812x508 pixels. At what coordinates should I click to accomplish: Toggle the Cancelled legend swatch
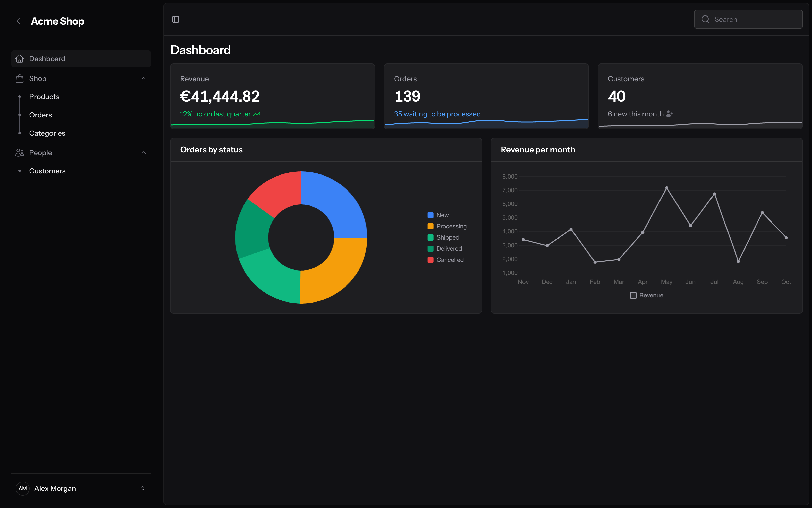pos(431,260)
